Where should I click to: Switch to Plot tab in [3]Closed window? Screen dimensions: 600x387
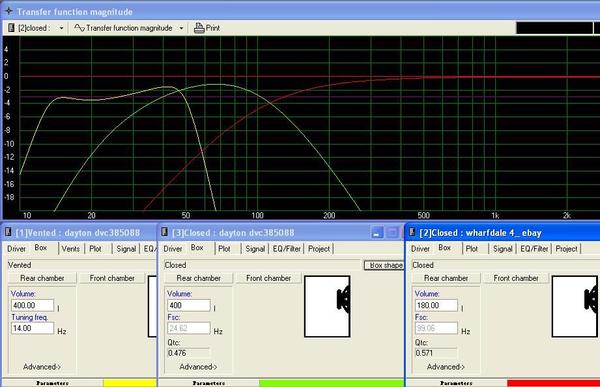(224, 249)
